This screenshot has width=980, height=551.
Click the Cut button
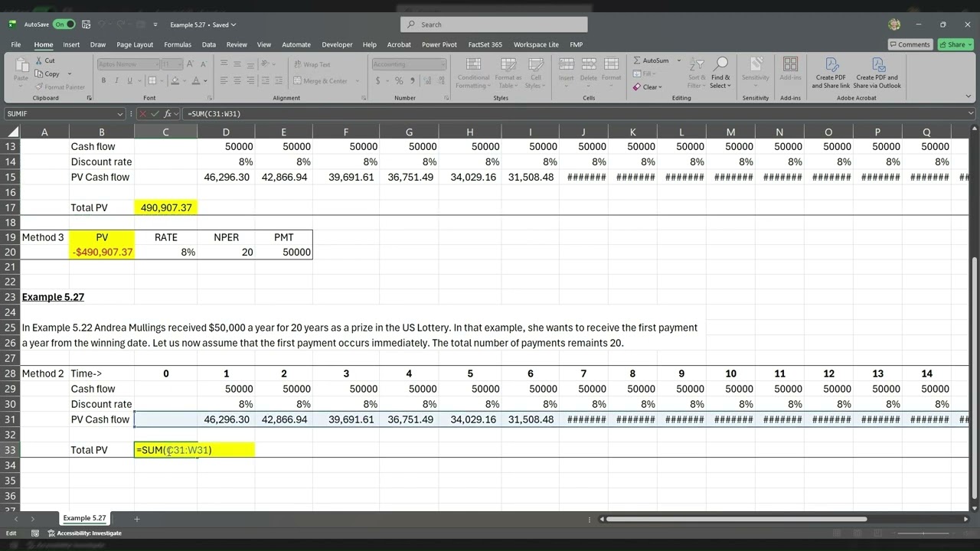[44, 60]
